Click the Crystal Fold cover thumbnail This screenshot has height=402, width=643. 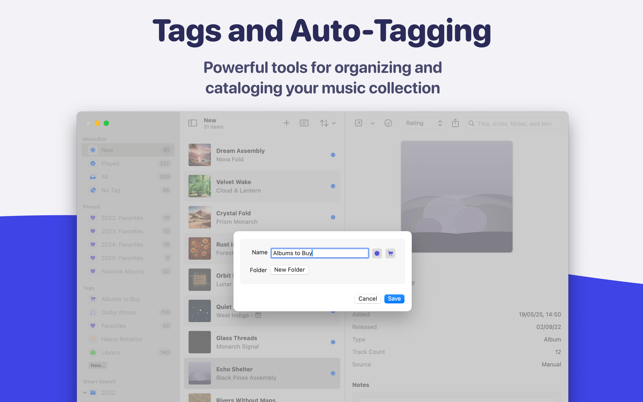point(200,217)
